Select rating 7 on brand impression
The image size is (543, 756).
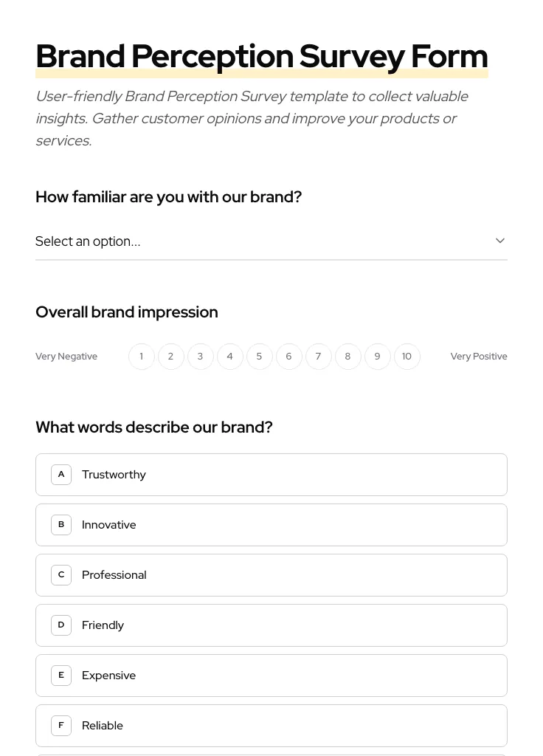[x=318, y=356]
